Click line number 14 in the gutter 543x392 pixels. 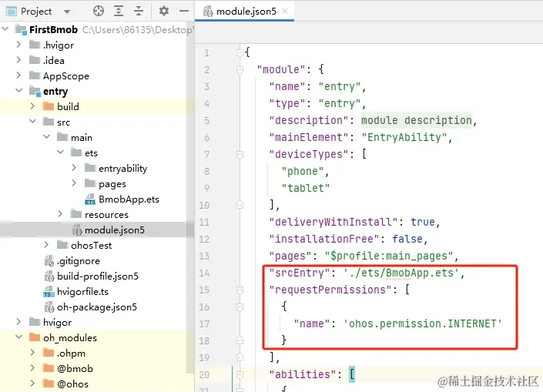tap(204, 273)
